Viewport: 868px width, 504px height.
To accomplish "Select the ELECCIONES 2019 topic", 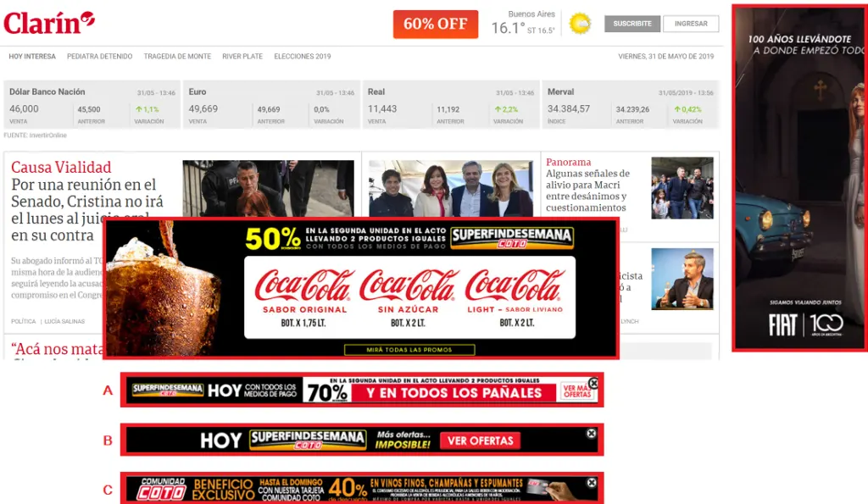I will pos(302,56).
